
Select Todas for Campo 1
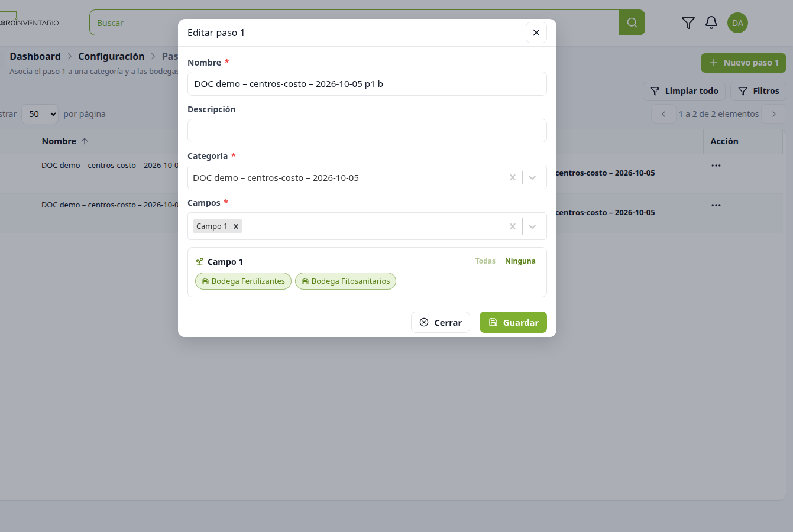point(485,261)
